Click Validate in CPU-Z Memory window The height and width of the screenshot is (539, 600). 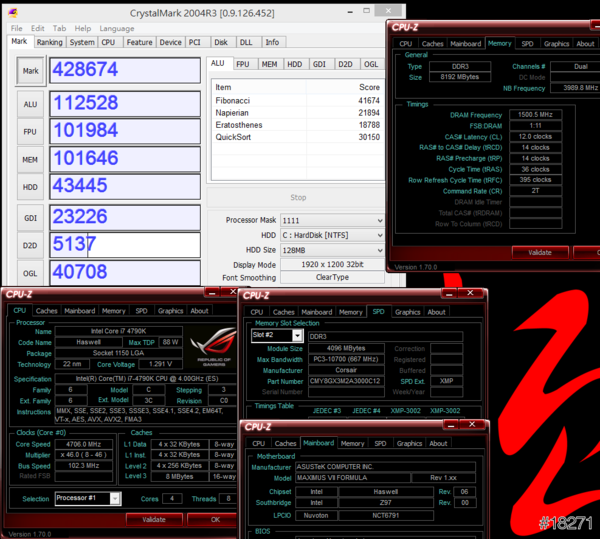coord(540,252)
